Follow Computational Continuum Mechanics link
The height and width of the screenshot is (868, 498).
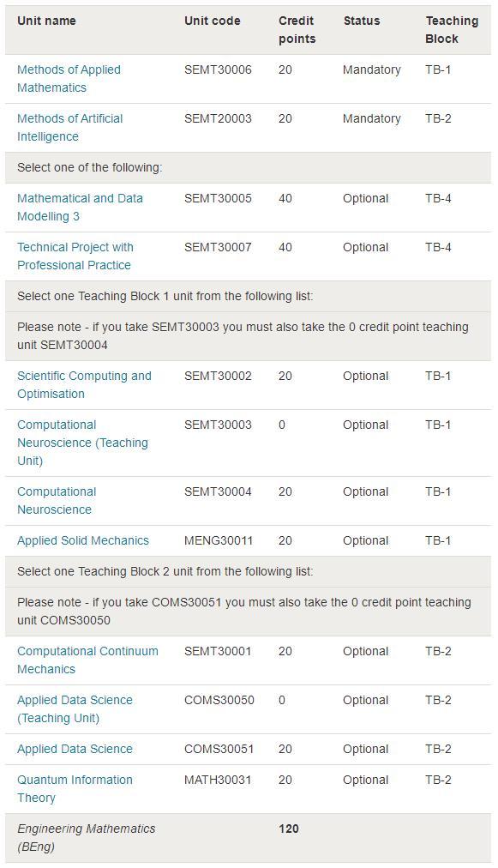coord(87,660)
